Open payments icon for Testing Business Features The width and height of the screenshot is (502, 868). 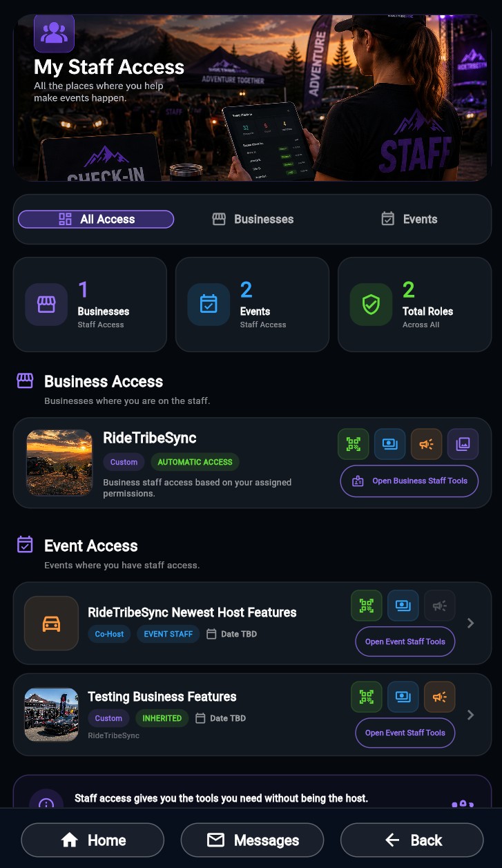click(403, 697)
